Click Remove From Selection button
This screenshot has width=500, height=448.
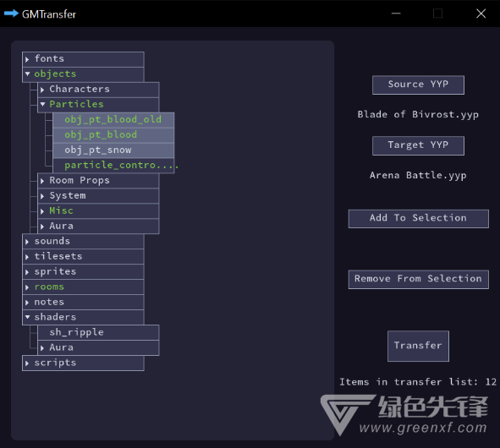click(419, 280)
